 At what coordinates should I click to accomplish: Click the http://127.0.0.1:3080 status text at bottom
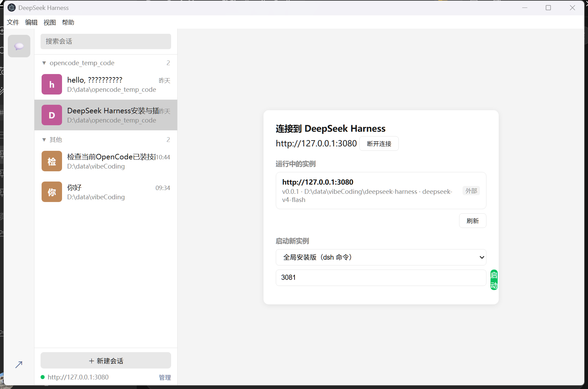[78, 377]
